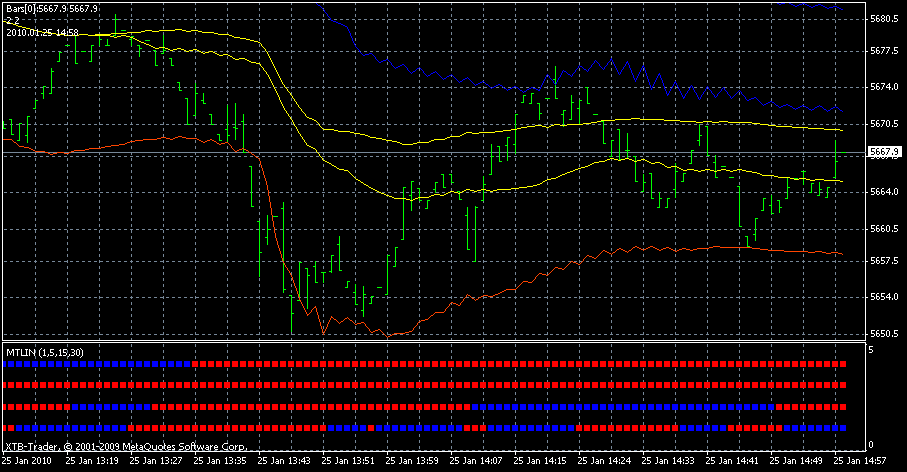Click the Bars[0]:5667.9 5667.9 label
This screenshot has height=472, width=907.
52,9
